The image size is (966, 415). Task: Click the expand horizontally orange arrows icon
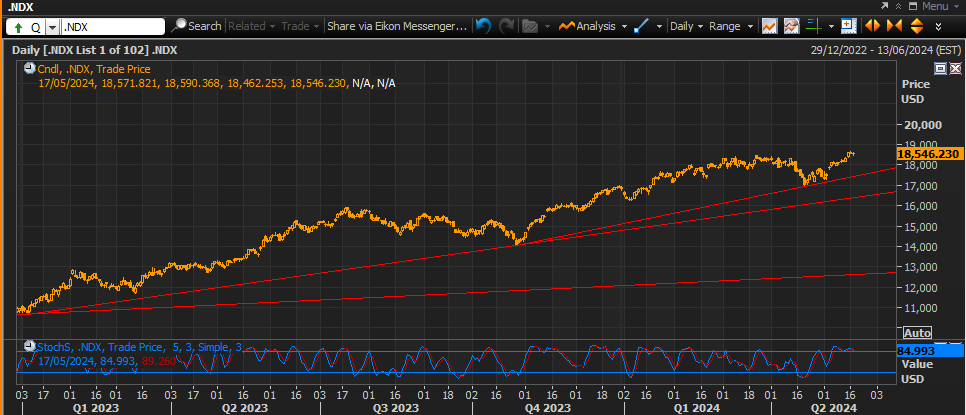pos(872,26)
